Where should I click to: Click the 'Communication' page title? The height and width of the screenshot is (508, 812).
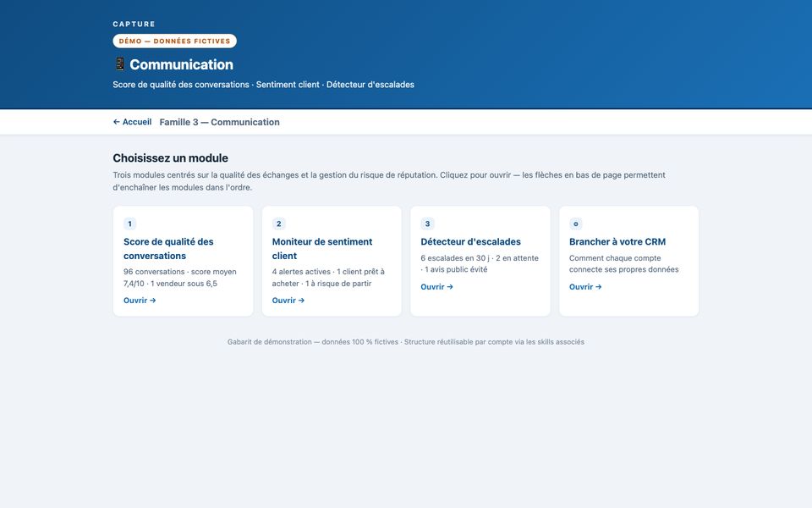pyautogui.click(x=181, y=65)
